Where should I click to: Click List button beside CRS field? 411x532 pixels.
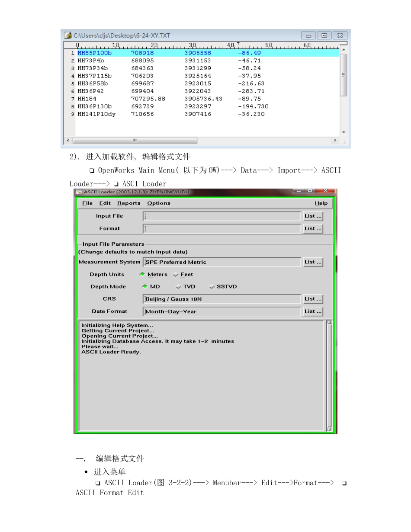coord(313,299)
